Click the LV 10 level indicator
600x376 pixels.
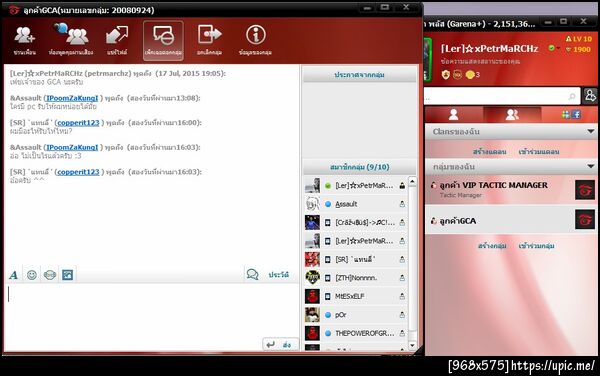579,39
